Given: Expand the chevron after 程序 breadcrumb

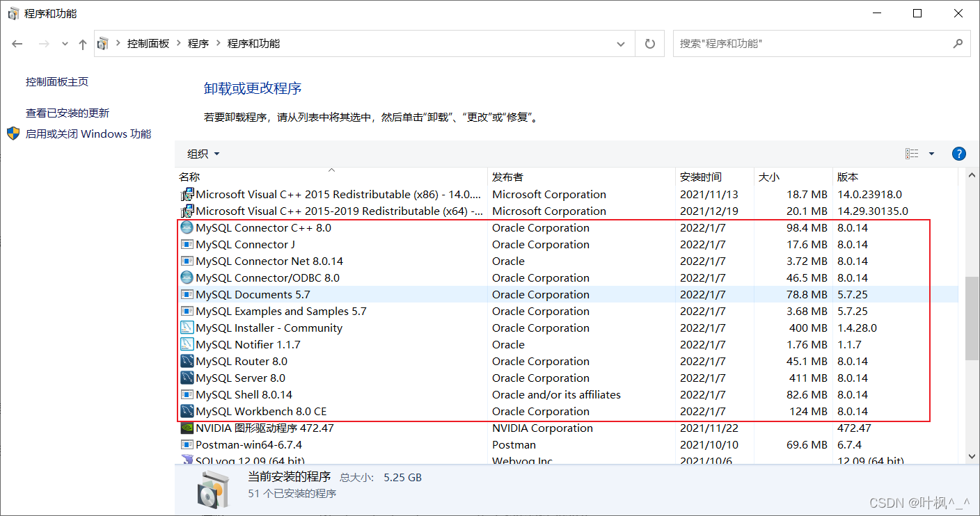Looking at the screenshot, I should pos(218,44).
